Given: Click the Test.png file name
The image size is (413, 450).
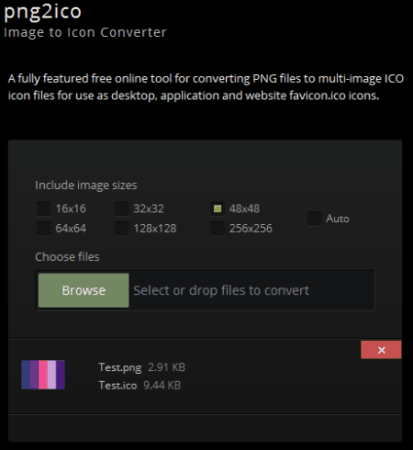Looking at the screenshot, I should pyautogui.click(x=120, y=367).
